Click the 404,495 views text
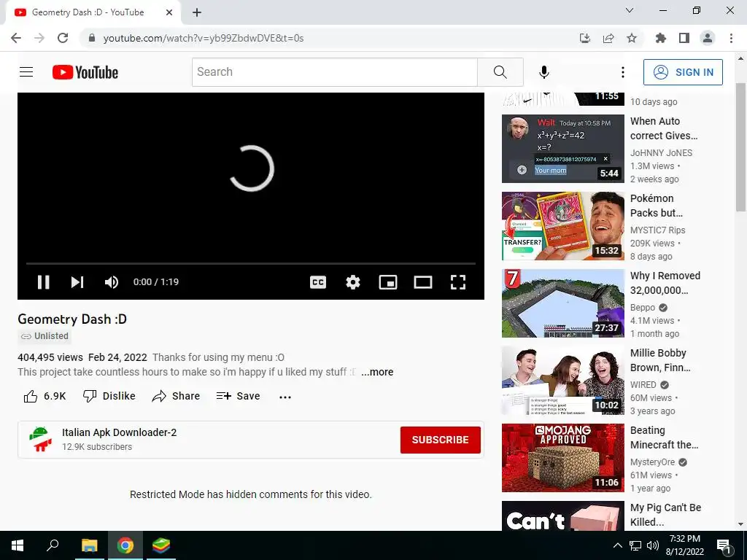Viewport: 747px width, 560px height. click(x=50, y=357)
